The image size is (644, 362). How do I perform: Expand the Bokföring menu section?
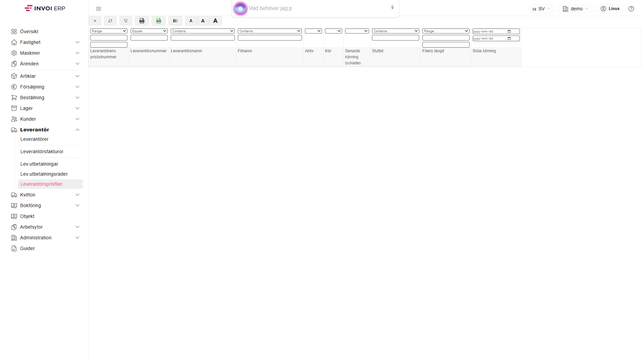[46, 205]
